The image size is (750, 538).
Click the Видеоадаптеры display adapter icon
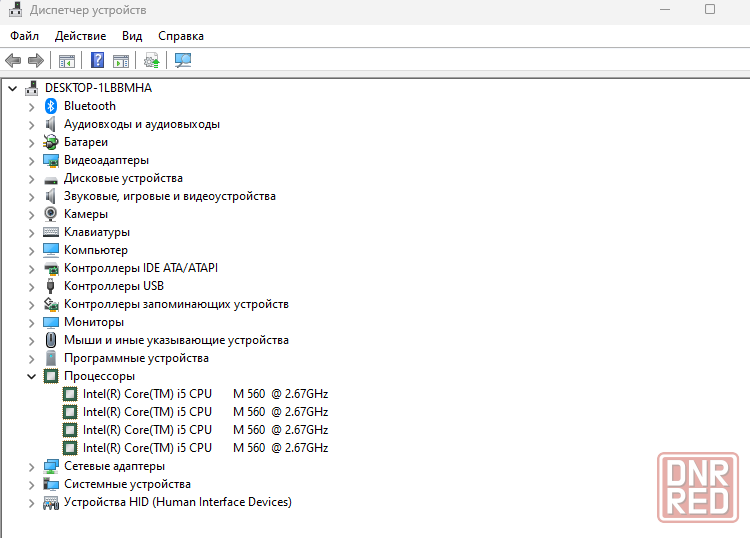(51, 160)
